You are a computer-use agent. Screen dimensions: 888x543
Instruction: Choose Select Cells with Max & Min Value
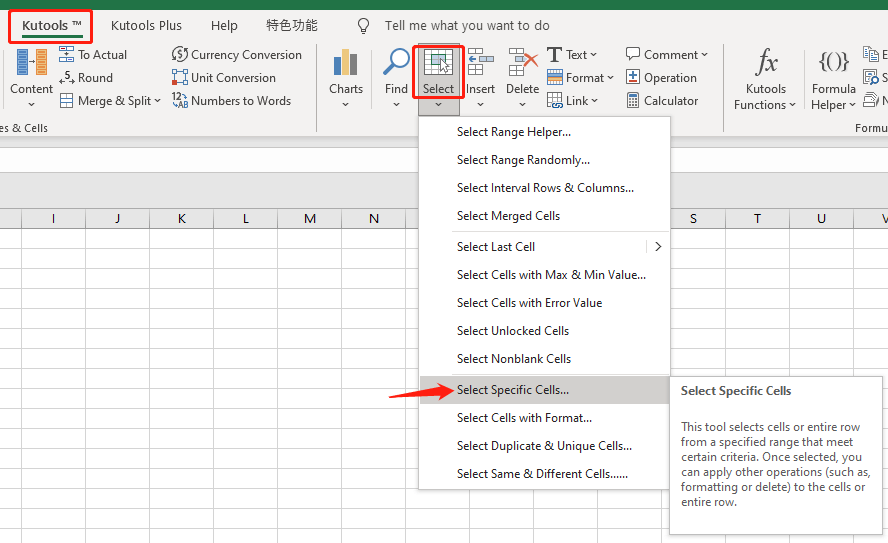[544, 275]
